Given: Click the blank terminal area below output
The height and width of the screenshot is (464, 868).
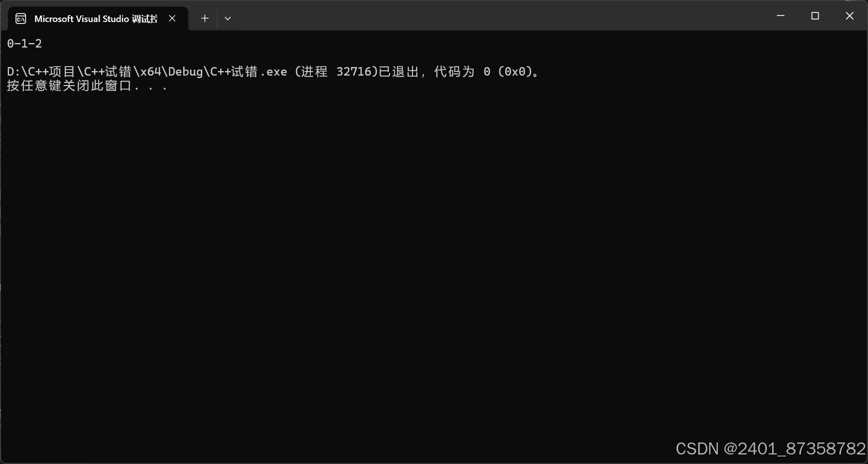Looking at the screenshot, I should coord(433,265).
